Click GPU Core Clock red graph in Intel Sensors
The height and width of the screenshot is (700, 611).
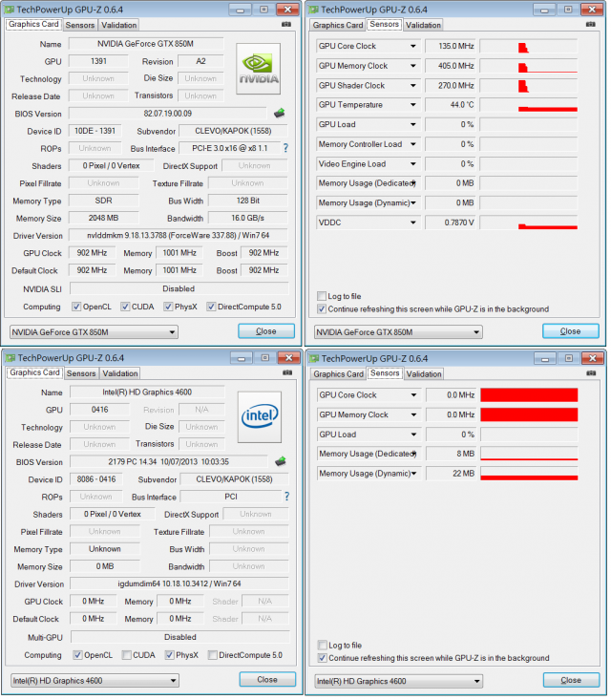pos(530,395)
